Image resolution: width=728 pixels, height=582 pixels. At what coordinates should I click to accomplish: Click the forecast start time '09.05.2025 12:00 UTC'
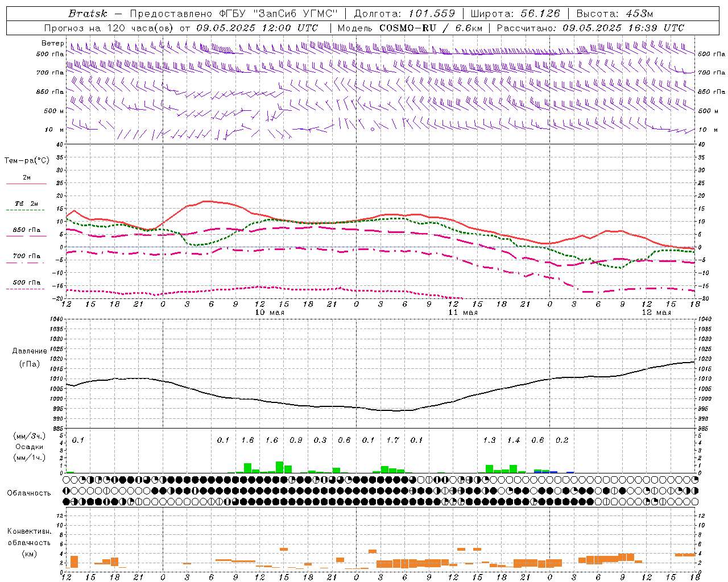[257, 28]
